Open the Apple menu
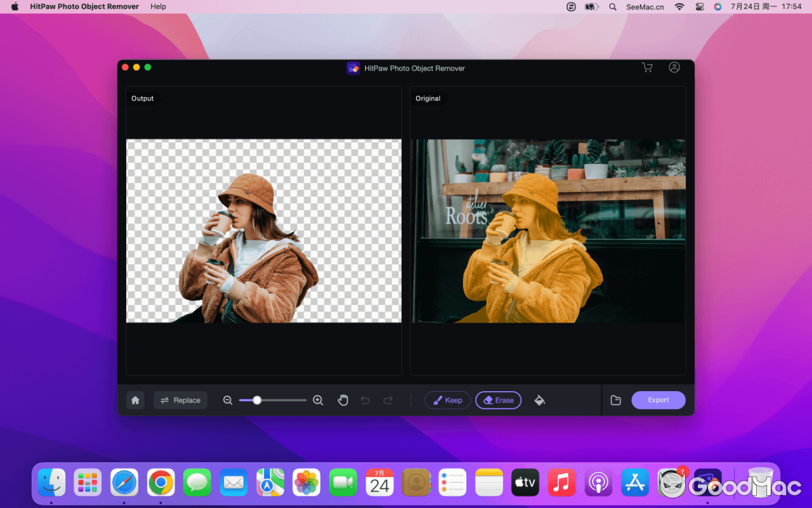 click(x=14, y=6)
